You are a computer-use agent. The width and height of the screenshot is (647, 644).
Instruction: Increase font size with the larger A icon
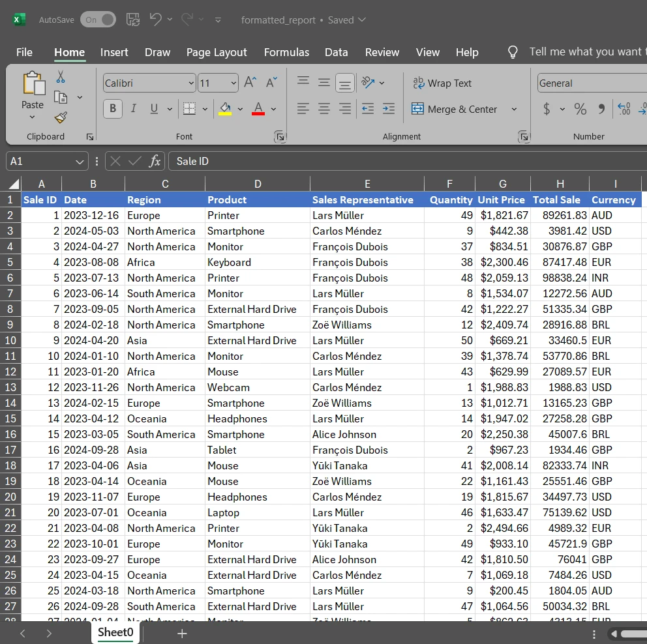pos(250,83)
